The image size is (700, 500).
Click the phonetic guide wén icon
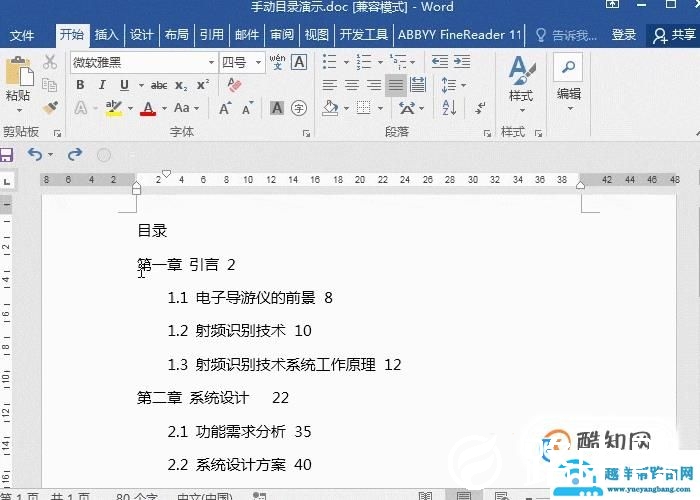(277, 62)
